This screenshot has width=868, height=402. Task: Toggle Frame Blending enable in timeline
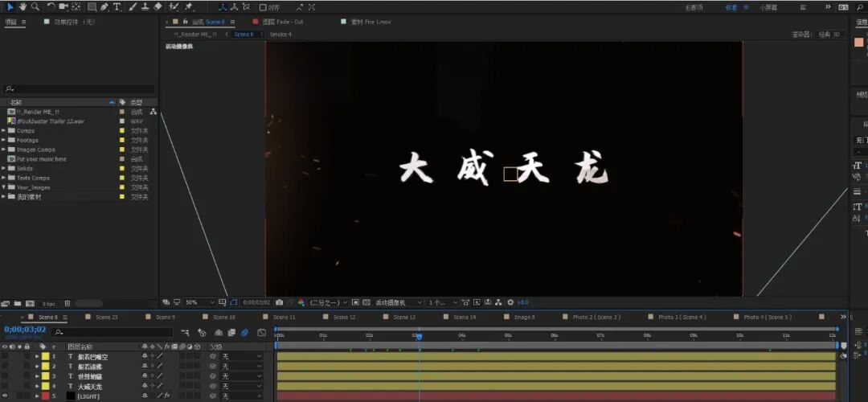click(x=231, y=333)
